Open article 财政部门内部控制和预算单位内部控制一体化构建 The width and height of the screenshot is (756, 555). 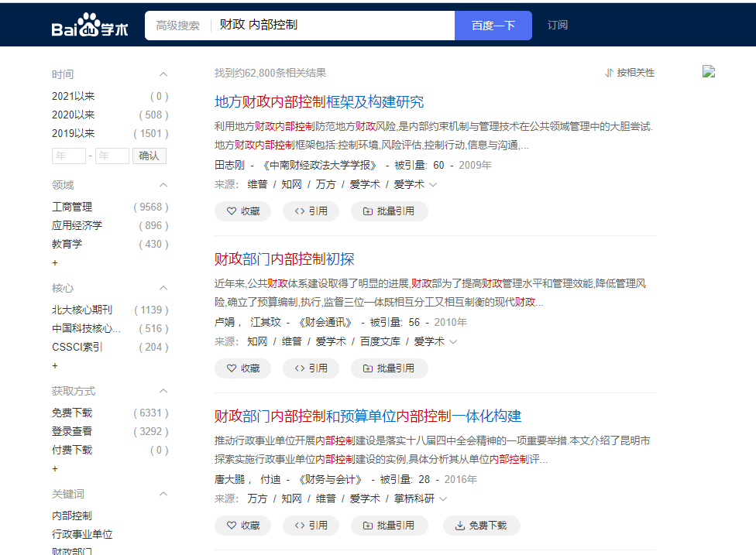coord(368,416)
